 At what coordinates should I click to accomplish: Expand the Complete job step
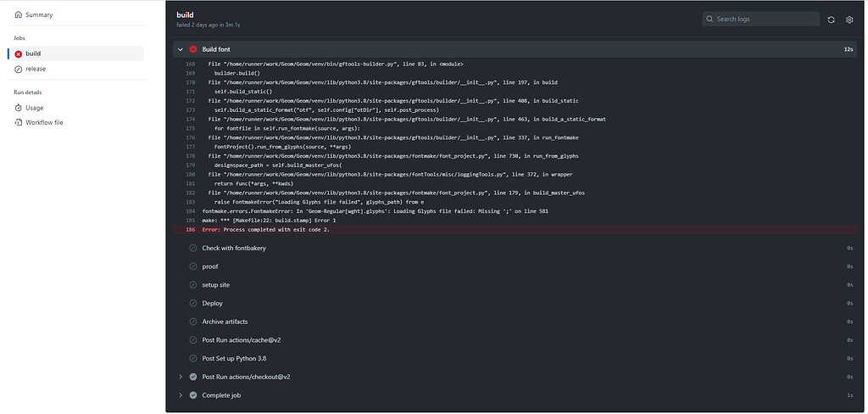click(180, 395)
